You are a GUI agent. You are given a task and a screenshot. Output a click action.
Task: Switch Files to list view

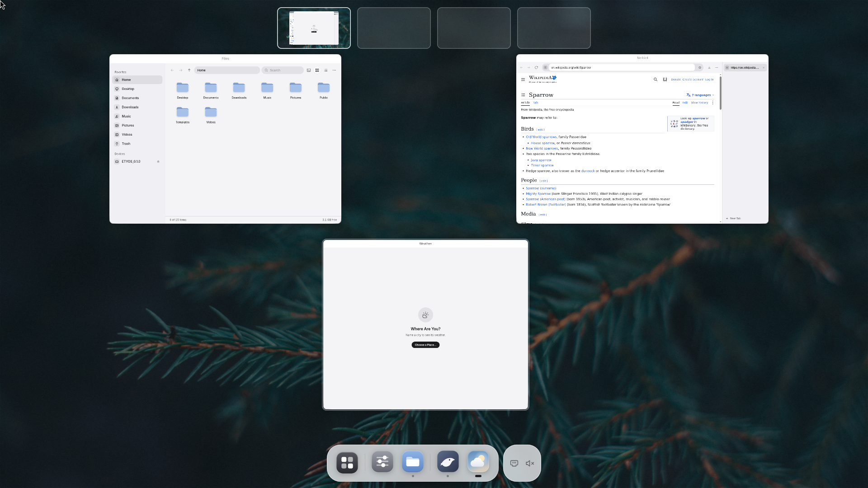325,70
